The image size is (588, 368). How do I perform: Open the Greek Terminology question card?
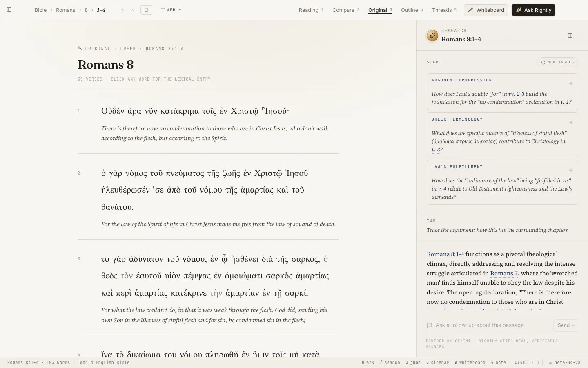click(502, 135)
